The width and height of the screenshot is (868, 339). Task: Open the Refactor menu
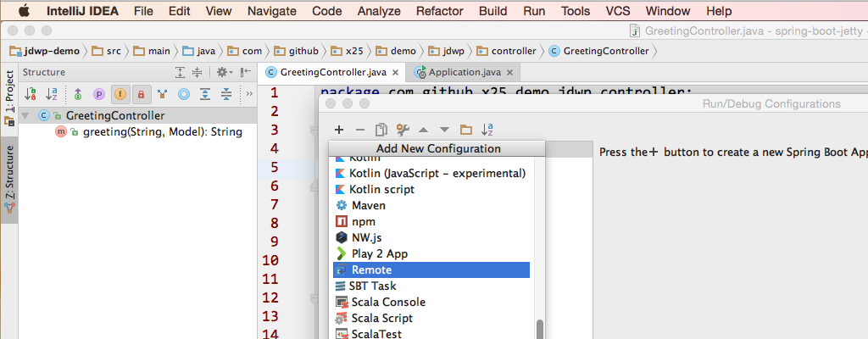[440, 11]
